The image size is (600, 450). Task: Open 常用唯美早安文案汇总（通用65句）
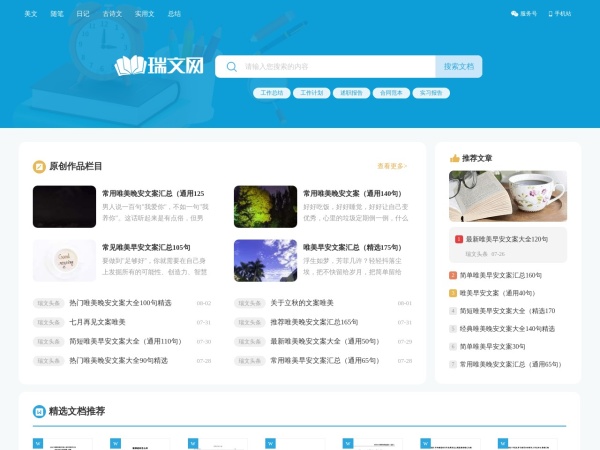pos(325,360)
